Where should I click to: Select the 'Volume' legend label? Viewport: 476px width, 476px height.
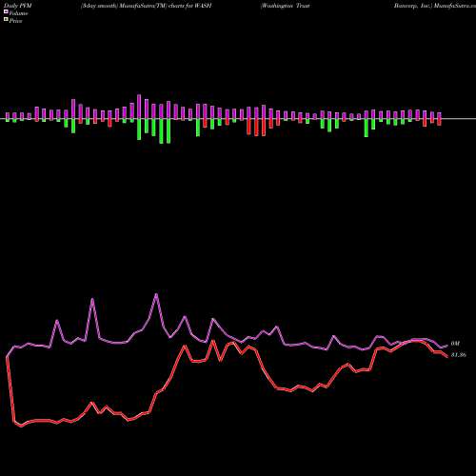(x=18, y=13)
